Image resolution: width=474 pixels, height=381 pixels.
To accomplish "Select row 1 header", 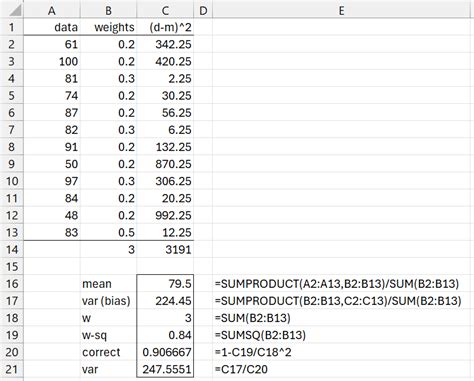I will point(12,27).
